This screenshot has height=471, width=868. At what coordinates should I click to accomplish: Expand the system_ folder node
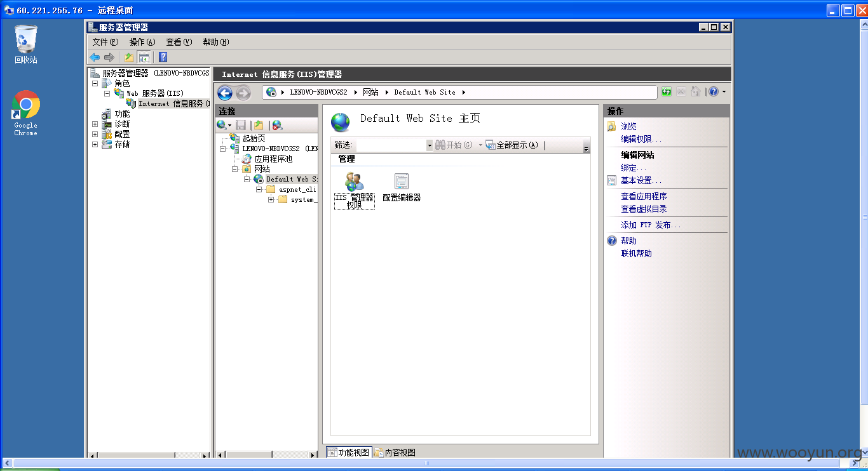[x=271, y=199]
